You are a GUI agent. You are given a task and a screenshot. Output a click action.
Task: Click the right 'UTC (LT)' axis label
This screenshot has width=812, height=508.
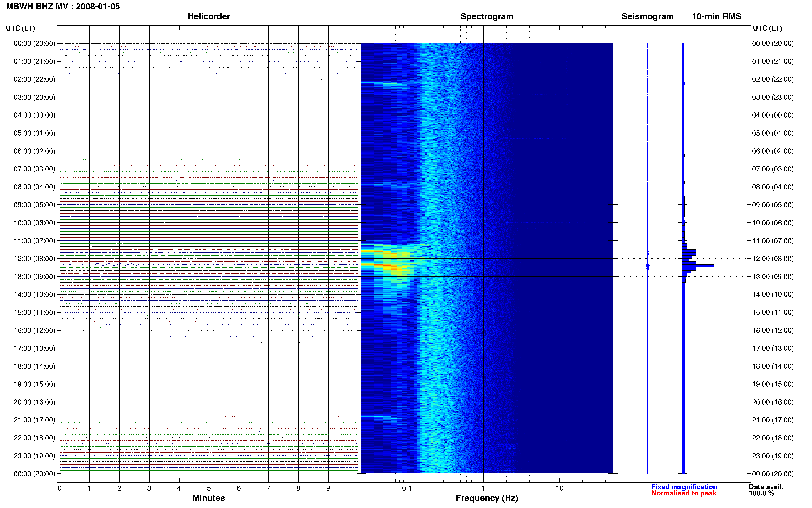767,28
